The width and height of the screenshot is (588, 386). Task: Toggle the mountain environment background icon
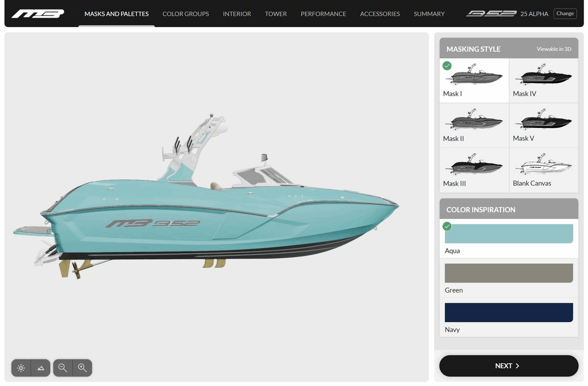[x=41, y=368]
